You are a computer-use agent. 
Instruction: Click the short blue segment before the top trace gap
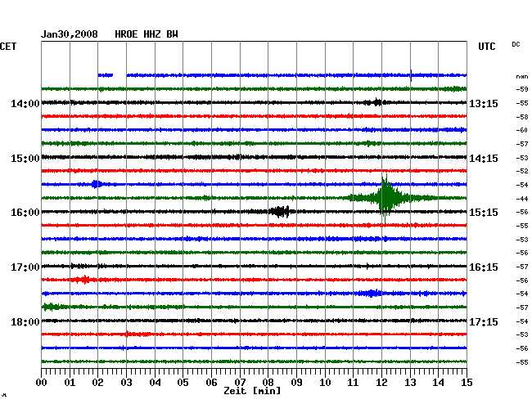106,75
